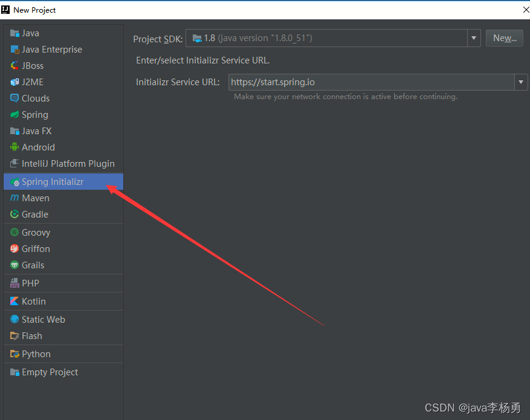Select the Gradle label

(35, 215)
